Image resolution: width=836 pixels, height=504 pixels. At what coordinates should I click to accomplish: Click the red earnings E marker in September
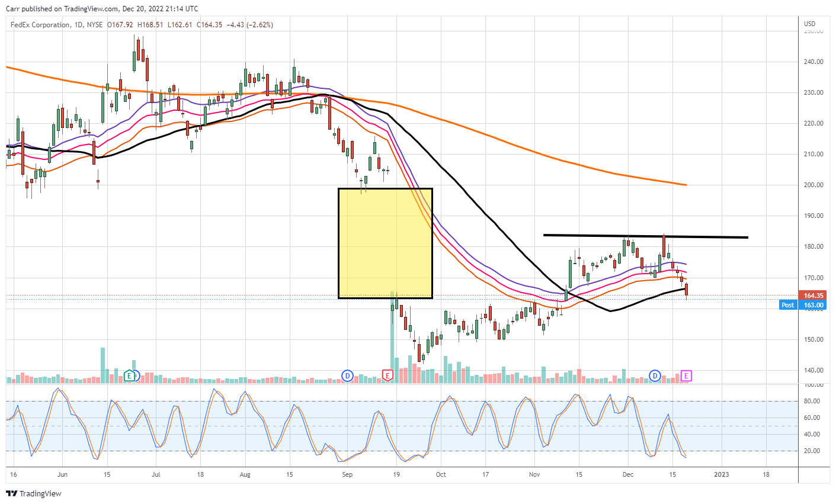tap(387, 375)
